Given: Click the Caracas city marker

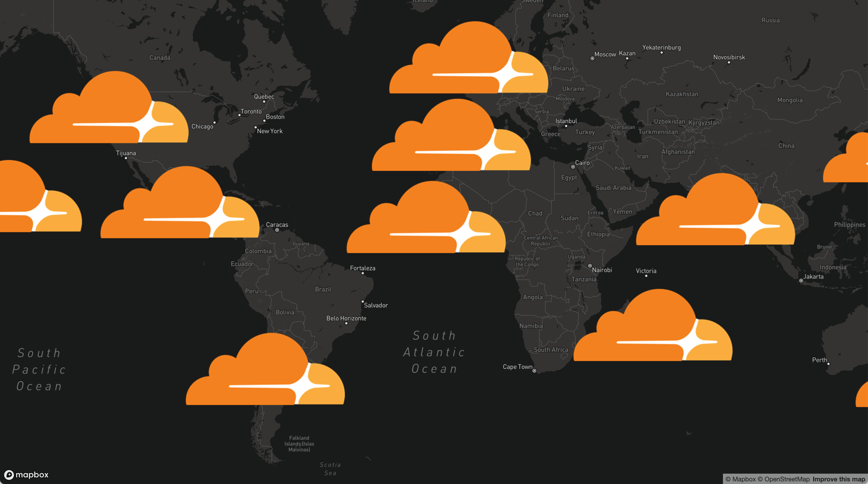Looking at the screenshot, I should (277, 230).
